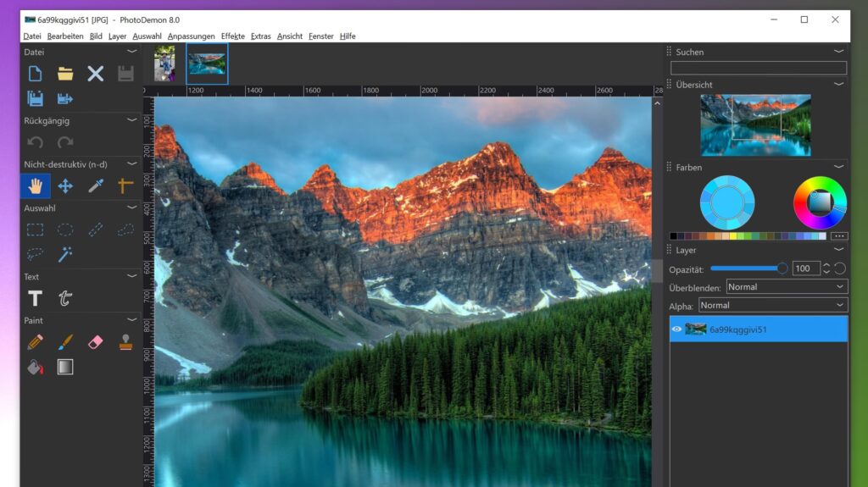Select the Clone stamp tool
The image size is (868, 487).
(x=125, y=341)
